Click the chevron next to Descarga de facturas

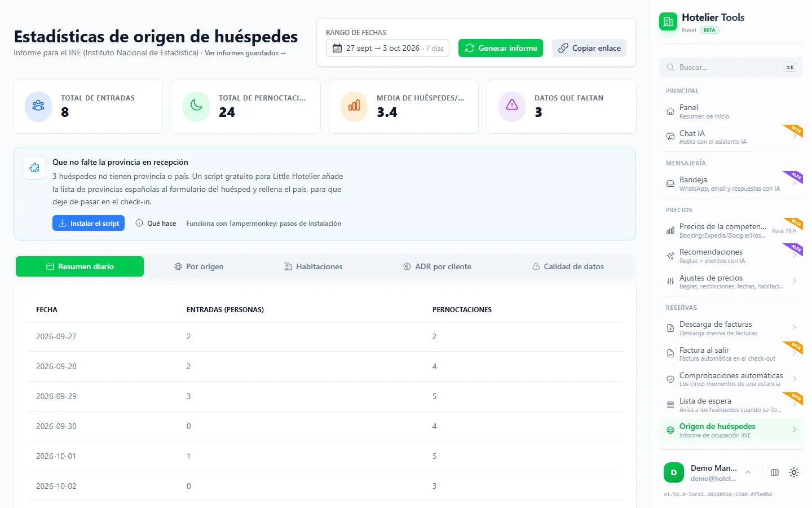[794, 327]
